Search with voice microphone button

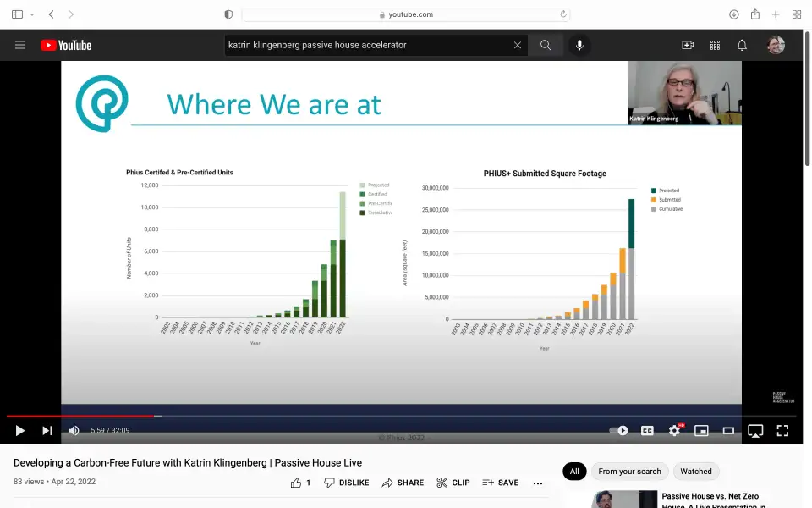[x=579, y=45]
